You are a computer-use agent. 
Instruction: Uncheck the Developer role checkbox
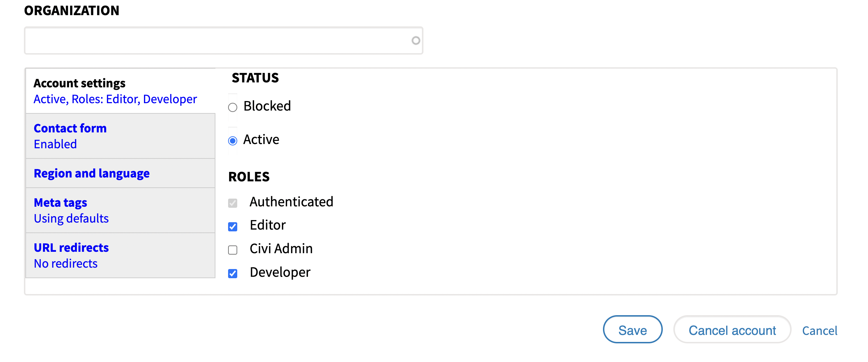pyautogui.click(x=233, y=273)
